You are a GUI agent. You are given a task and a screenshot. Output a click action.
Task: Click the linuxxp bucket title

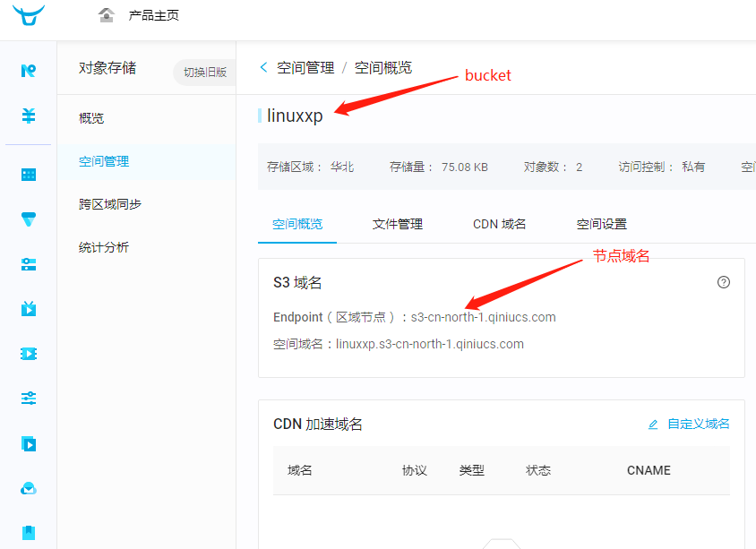pyautogui.click(x=295, y=116)
